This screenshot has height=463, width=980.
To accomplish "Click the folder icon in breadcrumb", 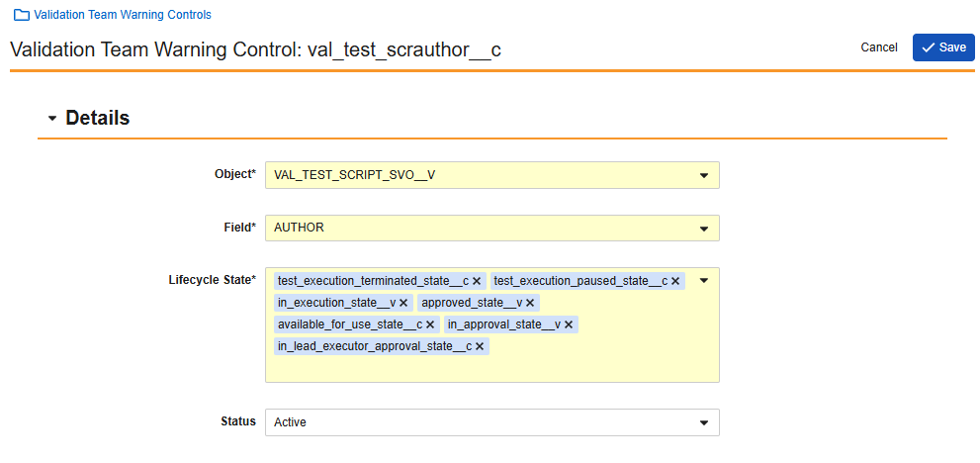I will click(20, 16).
